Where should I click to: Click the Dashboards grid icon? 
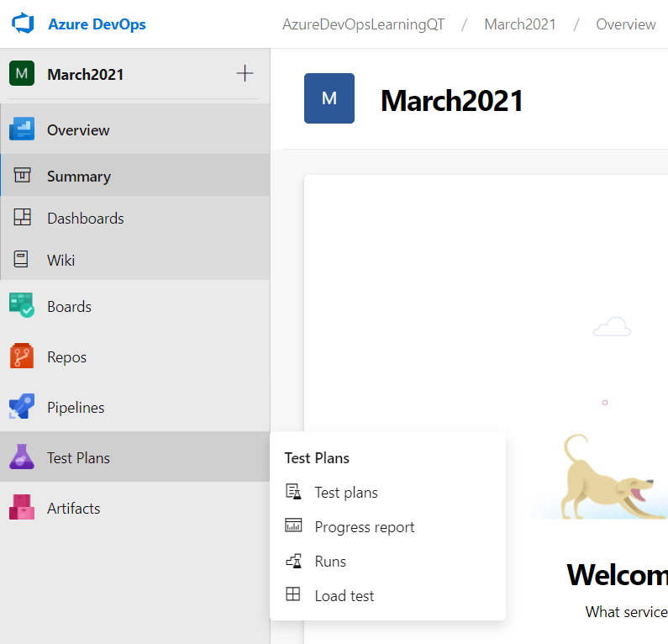click(22, 217)
